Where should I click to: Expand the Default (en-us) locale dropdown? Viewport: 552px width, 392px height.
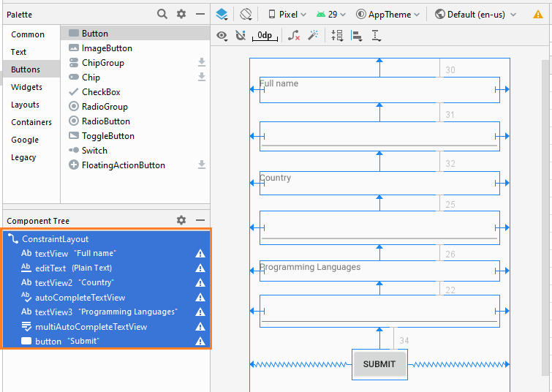(x=476, y=15)
